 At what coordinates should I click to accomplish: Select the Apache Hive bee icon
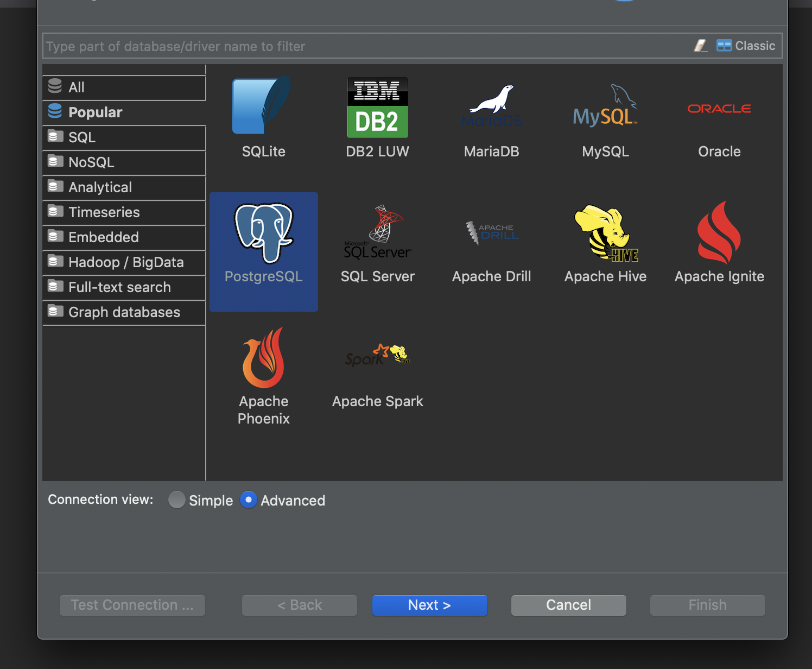606,232
